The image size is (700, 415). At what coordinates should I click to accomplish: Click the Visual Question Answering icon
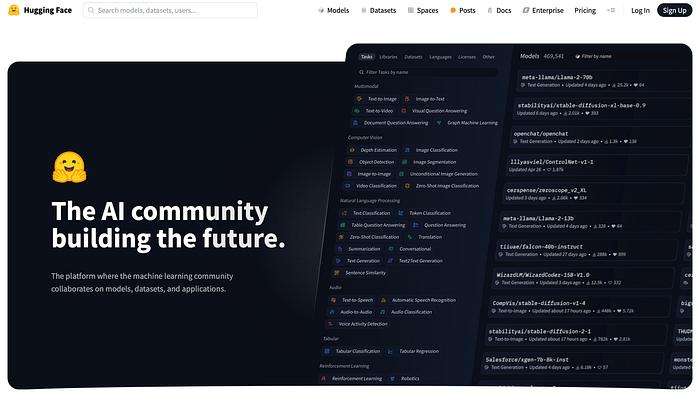(404, 111)
